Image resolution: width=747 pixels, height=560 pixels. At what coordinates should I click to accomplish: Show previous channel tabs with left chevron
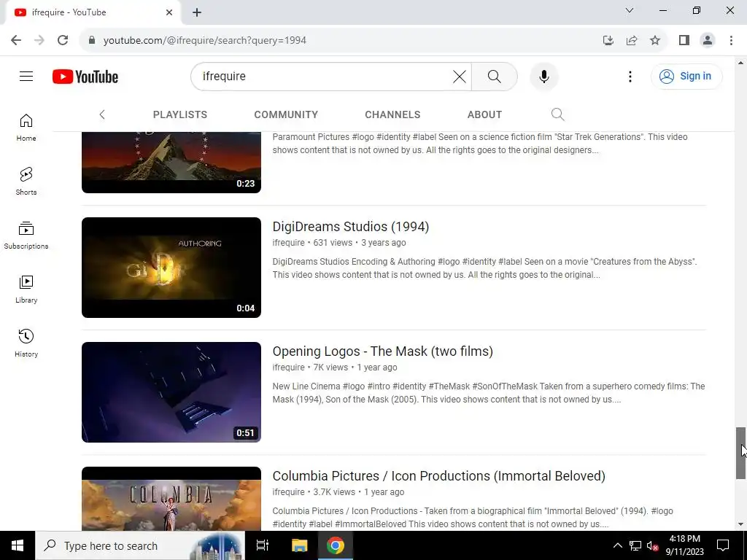[102, 114]
